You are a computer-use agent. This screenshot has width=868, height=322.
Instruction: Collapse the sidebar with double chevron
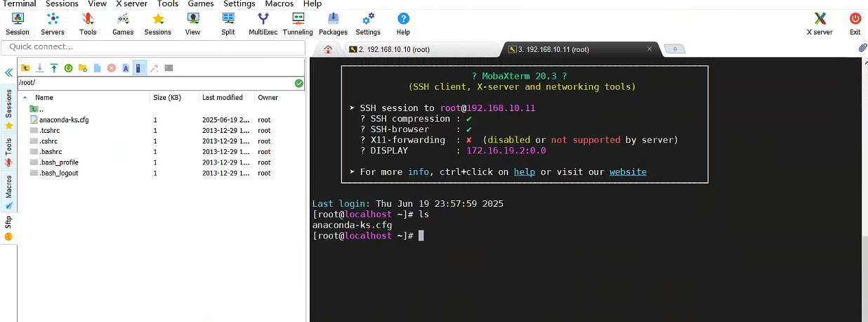9,73
